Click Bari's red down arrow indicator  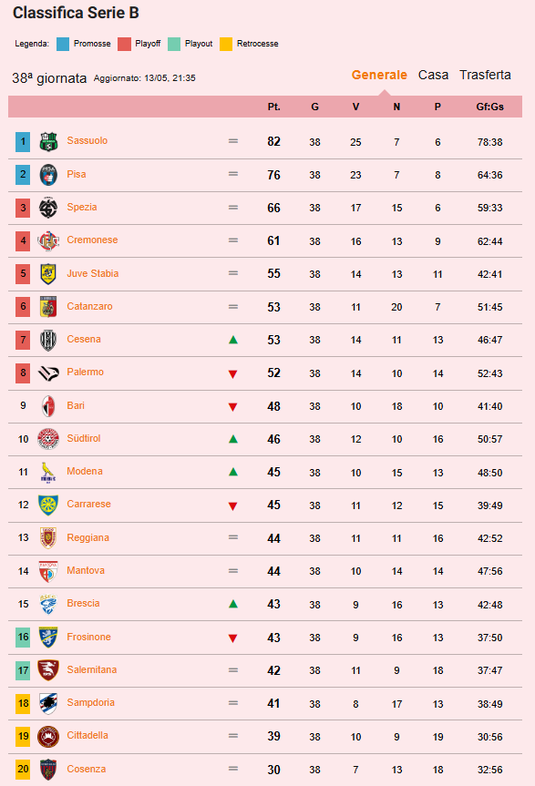[233, 407]
